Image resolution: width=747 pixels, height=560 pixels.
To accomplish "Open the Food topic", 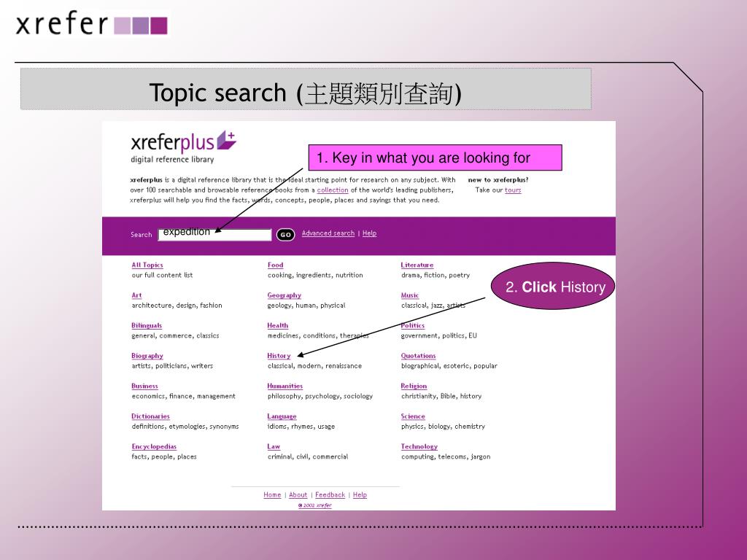I will (275, 265).
